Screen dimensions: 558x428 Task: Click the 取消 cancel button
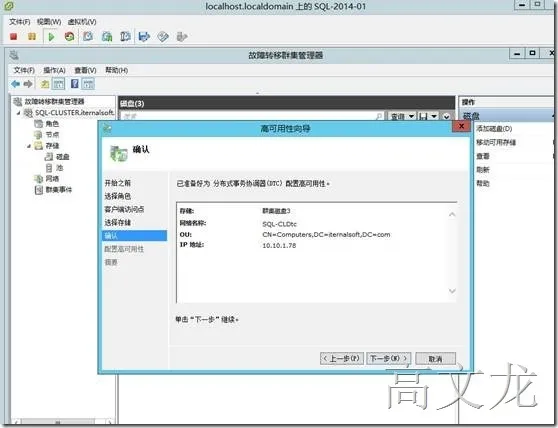click(x=435, y=359)
